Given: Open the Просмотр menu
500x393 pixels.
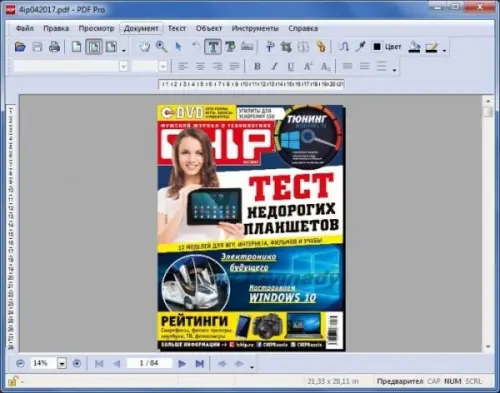Looking at the screenshot, I should click(x=96, y=28).
